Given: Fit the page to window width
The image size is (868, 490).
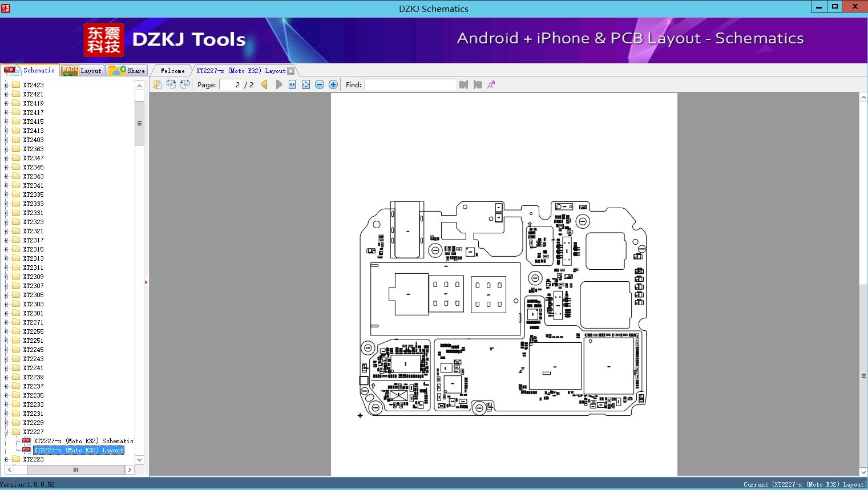Looking at the screenshot, I should pos(292,84).
